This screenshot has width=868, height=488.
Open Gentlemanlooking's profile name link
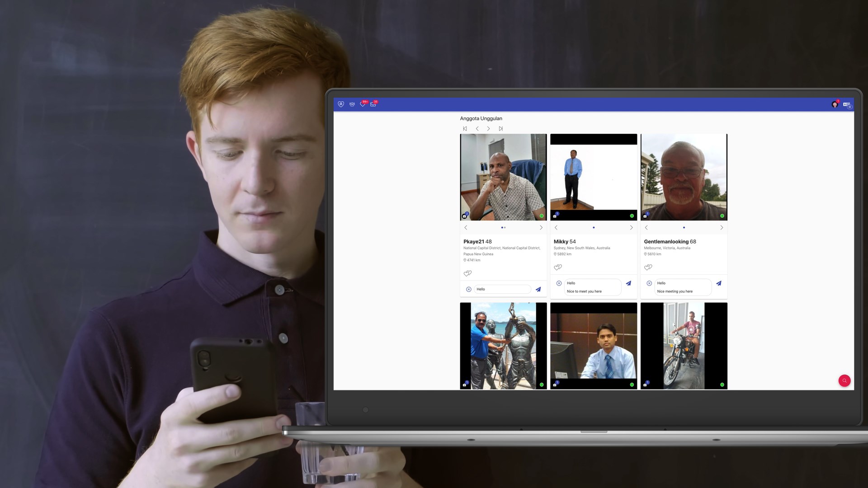click(666, 242)
